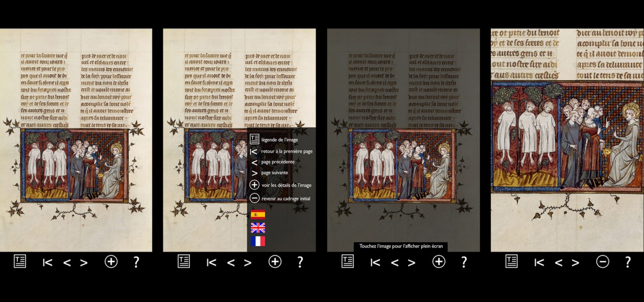Next page arrow on first screen toolbar
This screenshot has height=302, width=644.
click(x=84, y=262)
